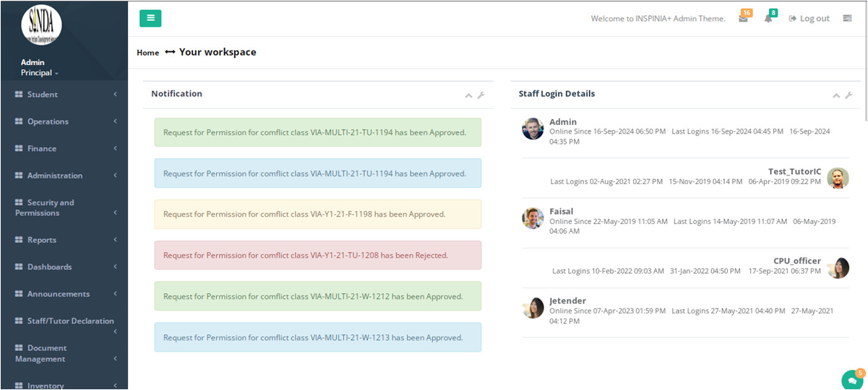The width and height of the screenshot is (868, 390).
Task: Click the Faisal staff name
Action: pos(562,212)
